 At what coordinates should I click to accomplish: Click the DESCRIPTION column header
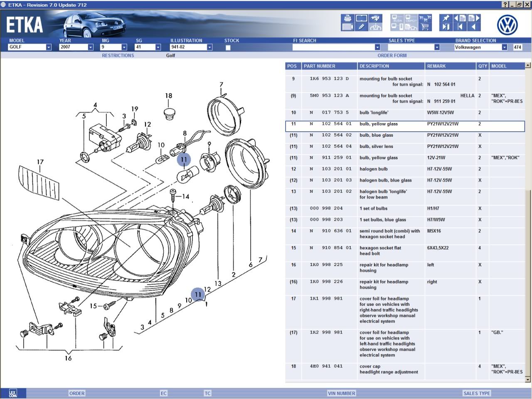(391, 66)
